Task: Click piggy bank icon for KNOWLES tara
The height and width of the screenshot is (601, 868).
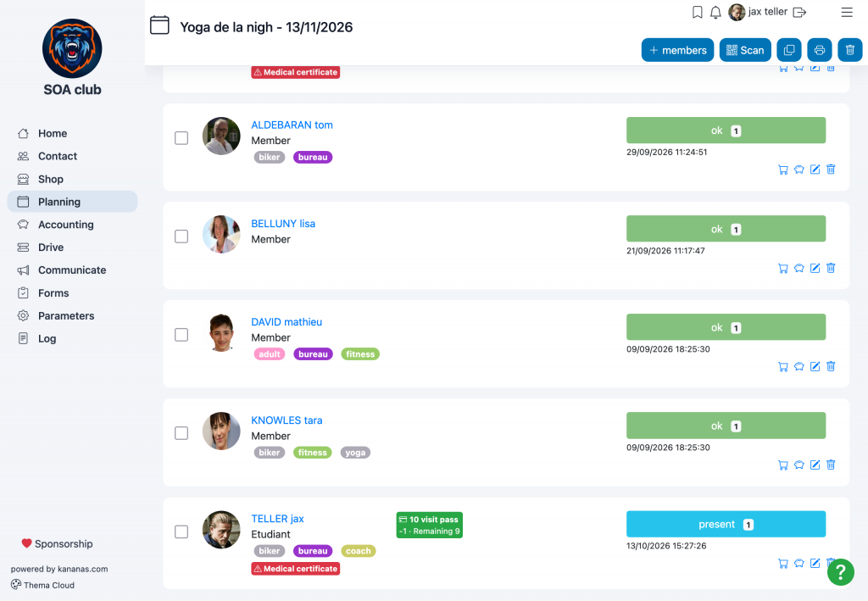Action: [x=798, y=465]
